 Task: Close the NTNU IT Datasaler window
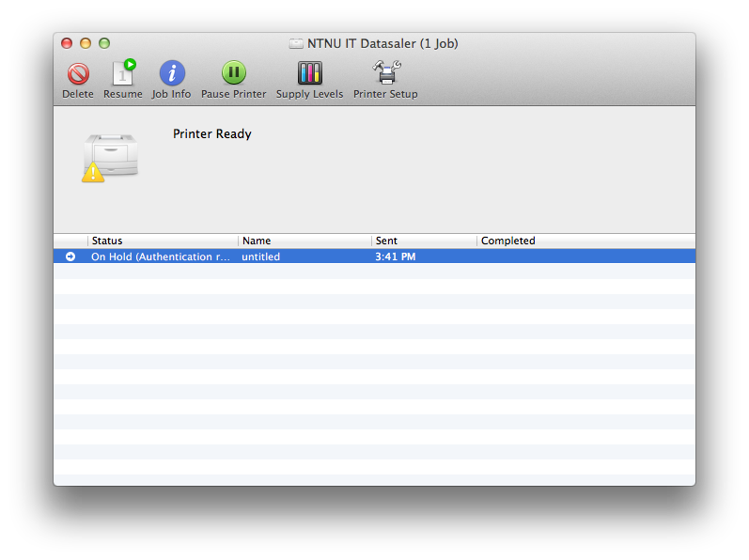[67, 43]
